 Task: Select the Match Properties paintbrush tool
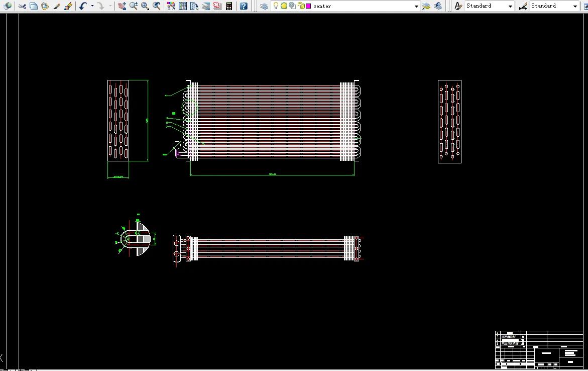pyautogui.click(x=57, y=6)
